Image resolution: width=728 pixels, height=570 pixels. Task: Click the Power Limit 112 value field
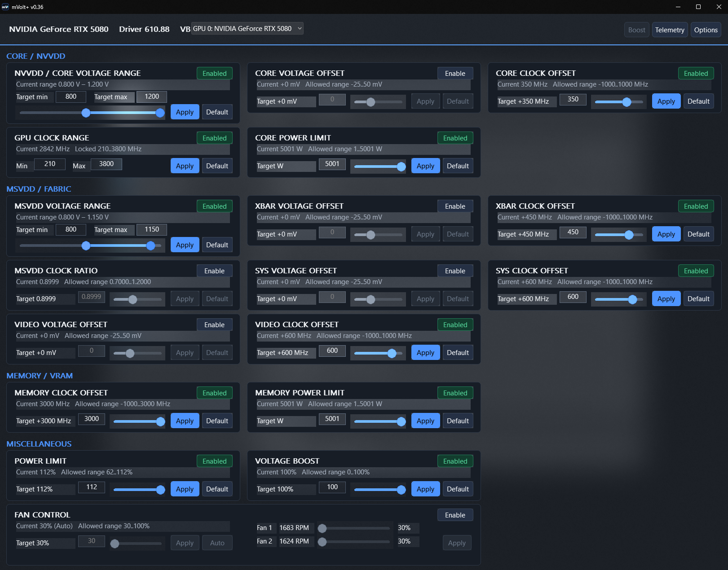pyautogui.click(x=92, y=487)
